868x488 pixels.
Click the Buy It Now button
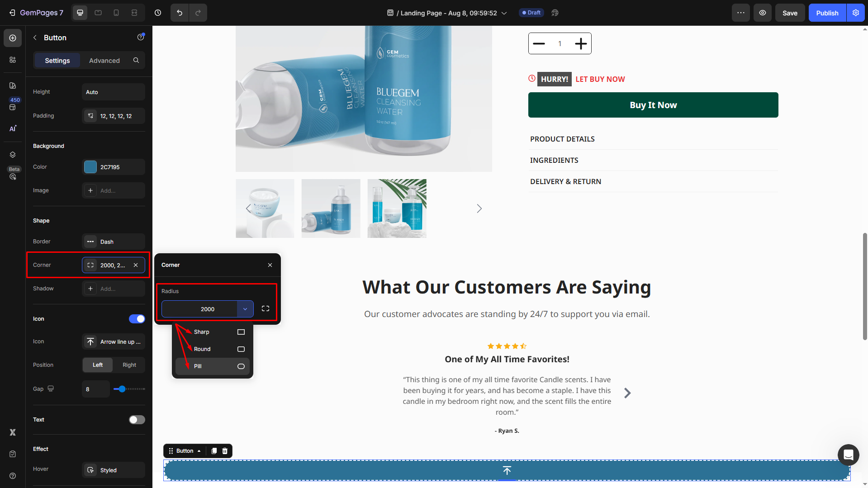pyautogui.click(x=653, y=105)
